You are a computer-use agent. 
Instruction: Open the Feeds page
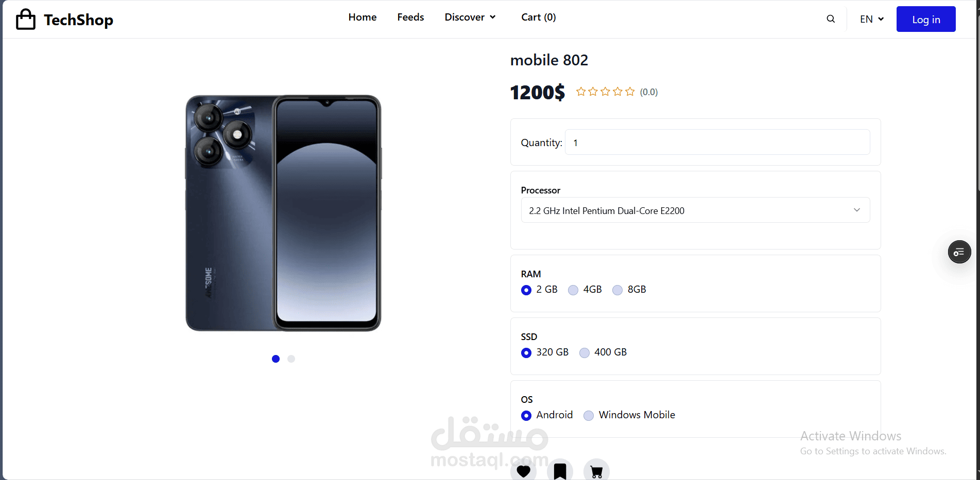point(410,17)
